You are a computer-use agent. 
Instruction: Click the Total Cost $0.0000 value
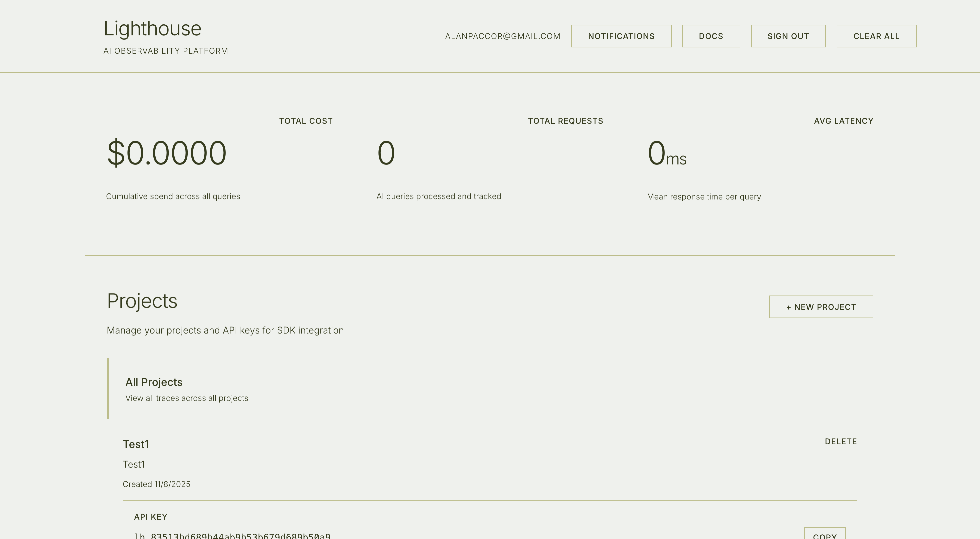tap(167, 153)
